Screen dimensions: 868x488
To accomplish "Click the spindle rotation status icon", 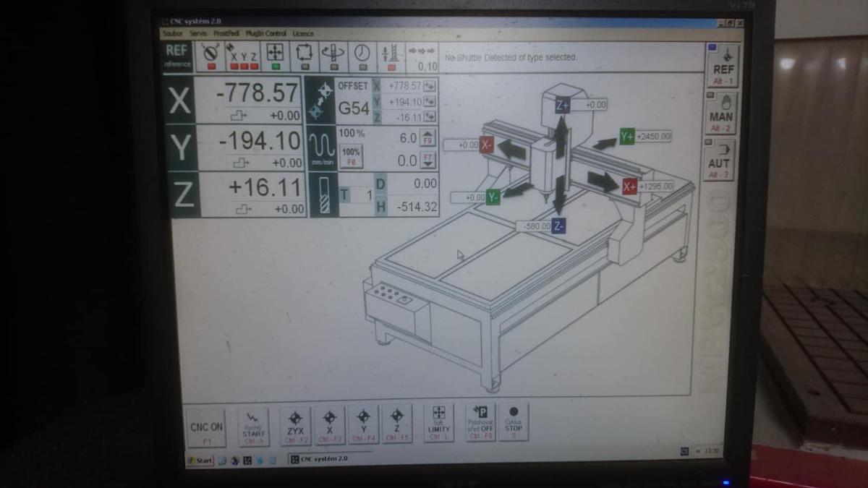I will (333, 56).
